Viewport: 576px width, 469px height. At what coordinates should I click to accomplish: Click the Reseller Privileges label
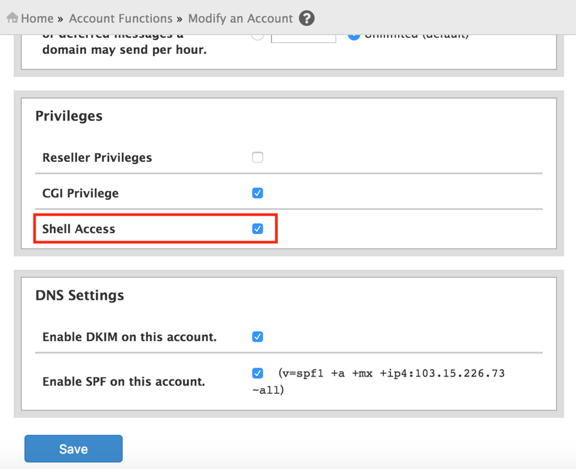[97, 158]
